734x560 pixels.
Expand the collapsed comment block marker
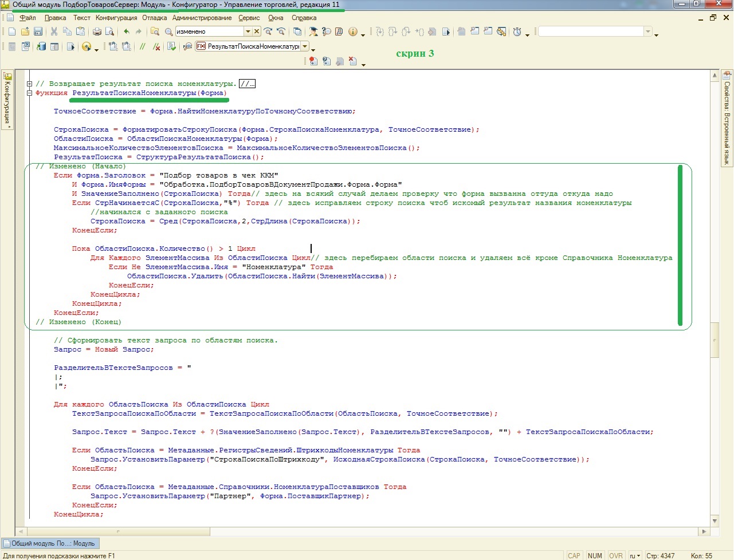[x=29, y=84]
